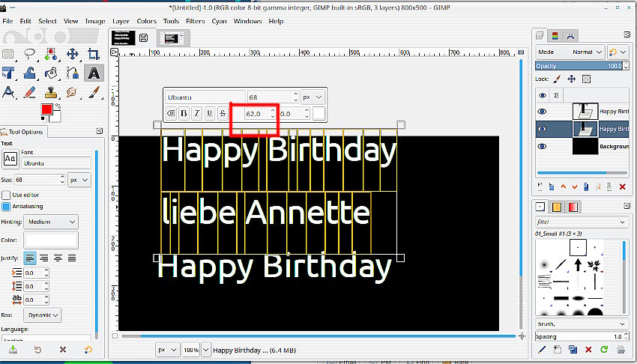Select the Smudge tool
The width and height of the screenshot is (637, 364).
tap(72, 93)
